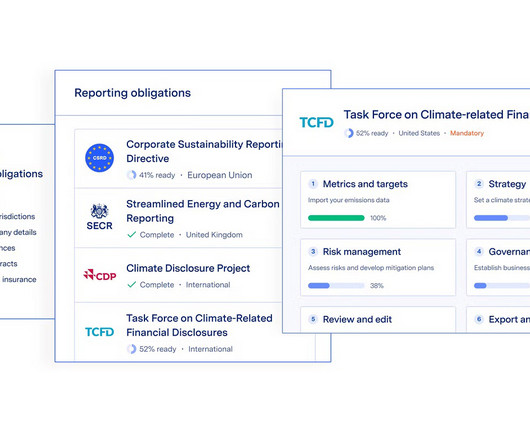The width and height of the screenshot is (530, 442).
Task: Click the Task Force on Climate-related panel title
Action: (x=437, y=115)
